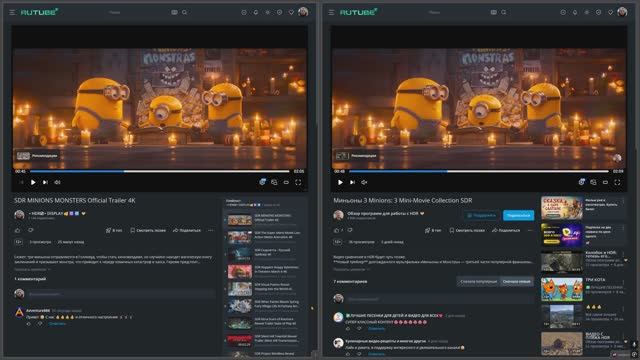Click 'В топ' under Mini-Movie Collection video

(x=433, y=230)
